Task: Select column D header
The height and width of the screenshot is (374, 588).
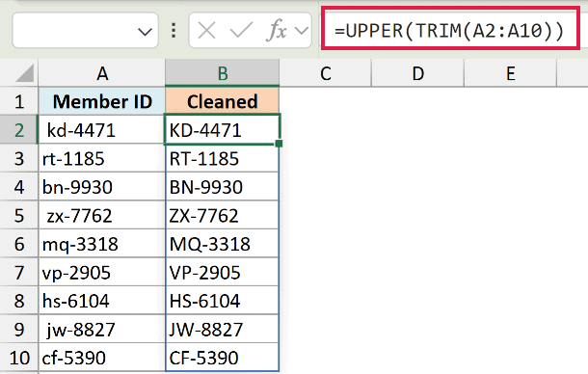Action: tap(417, 73)
